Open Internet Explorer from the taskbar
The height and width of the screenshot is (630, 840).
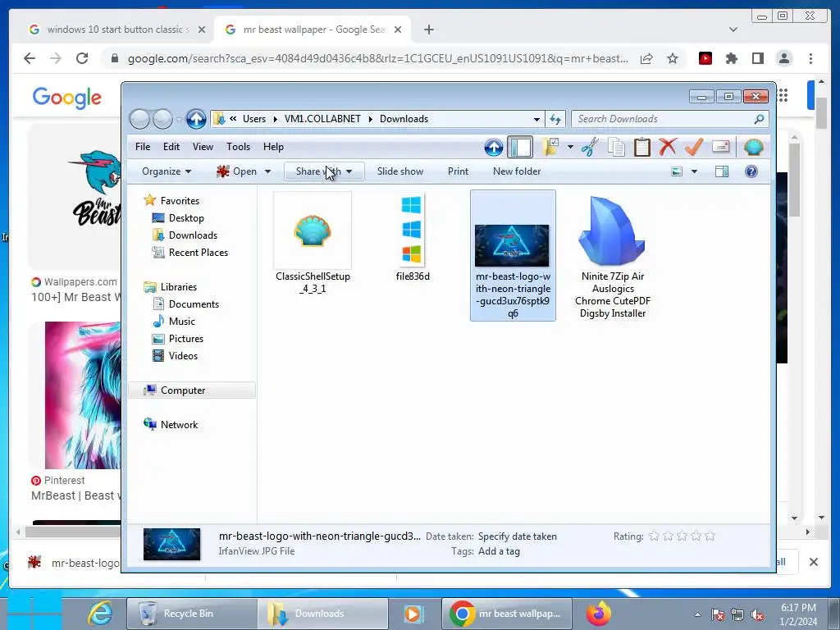pos(99,614)
